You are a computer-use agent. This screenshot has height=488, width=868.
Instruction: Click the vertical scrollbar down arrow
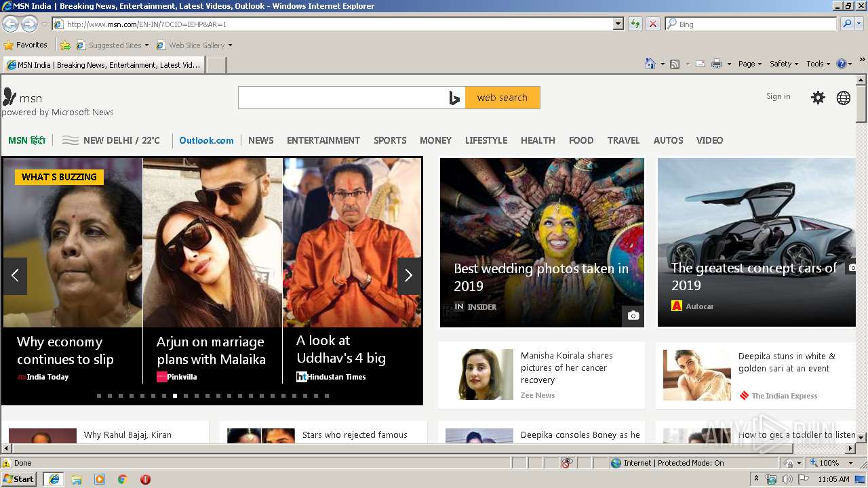(861, 438)
